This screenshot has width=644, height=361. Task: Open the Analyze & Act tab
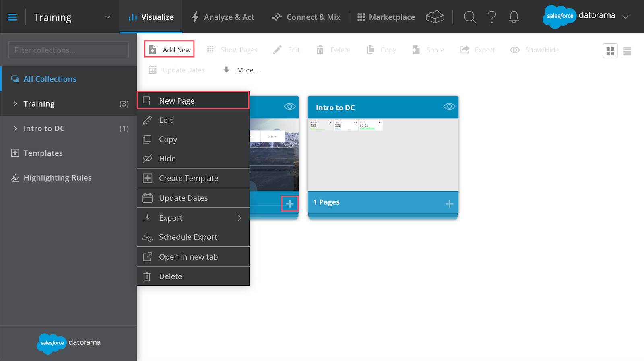click(223, 17)
